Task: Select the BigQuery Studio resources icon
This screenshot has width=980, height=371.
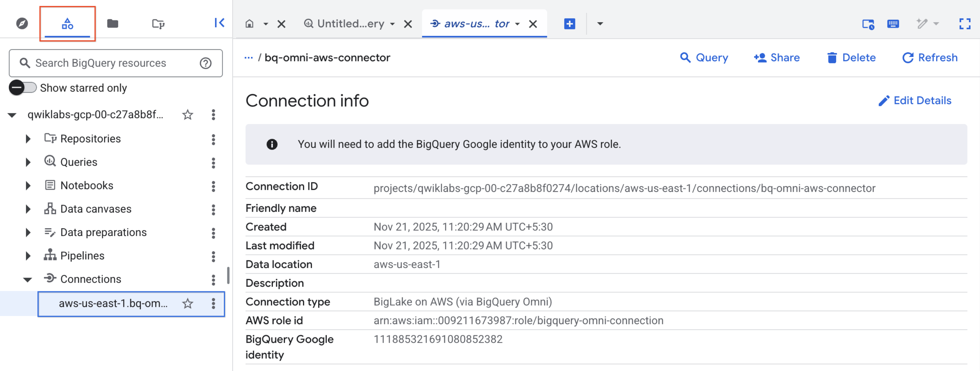Action: (x=67, y=24)
